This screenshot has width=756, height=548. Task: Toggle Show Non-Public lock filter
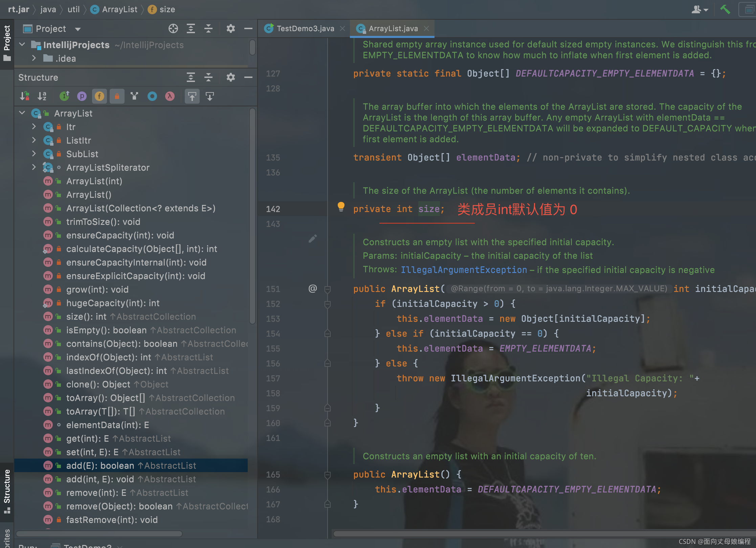coord(117,97)
